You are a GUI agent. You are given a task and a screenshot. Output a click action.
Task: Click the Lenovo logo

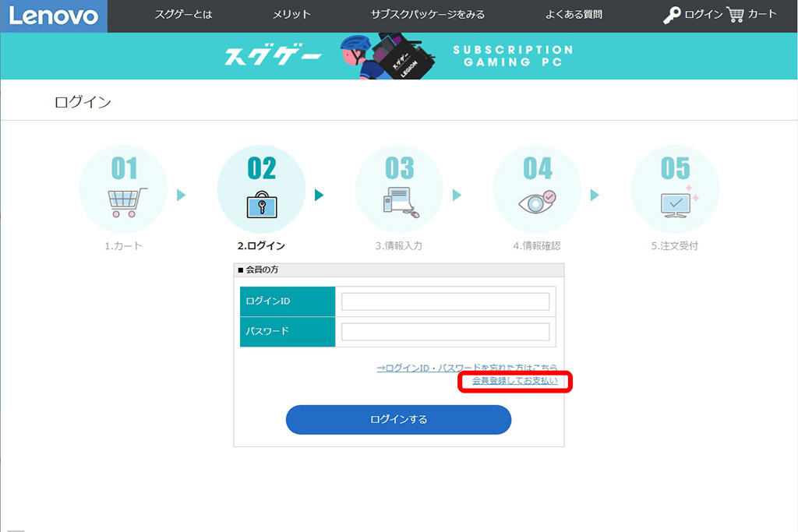(x=54, y=16)
